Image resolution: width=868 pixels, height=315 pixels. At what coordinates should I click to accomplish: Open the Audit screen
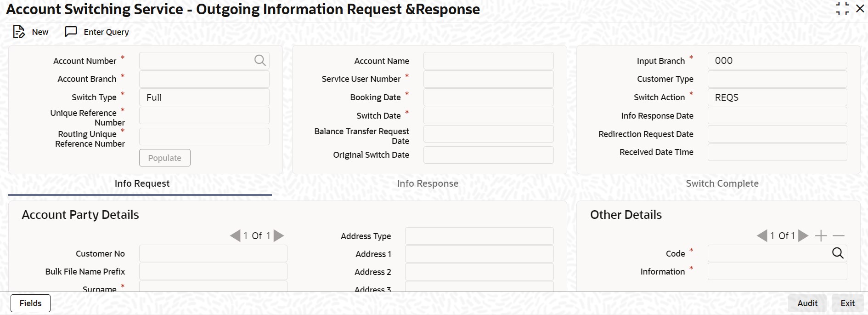[807, 303]
